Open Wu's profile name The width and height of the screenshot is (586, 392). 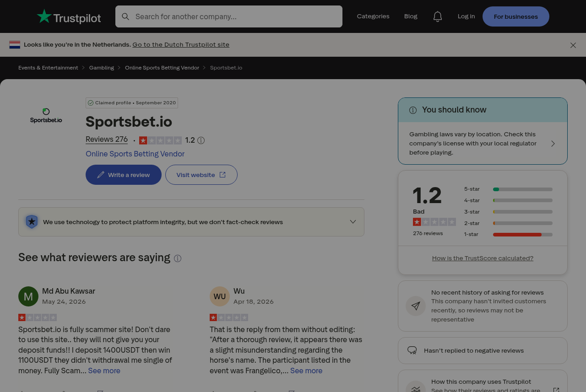point(239,291)
